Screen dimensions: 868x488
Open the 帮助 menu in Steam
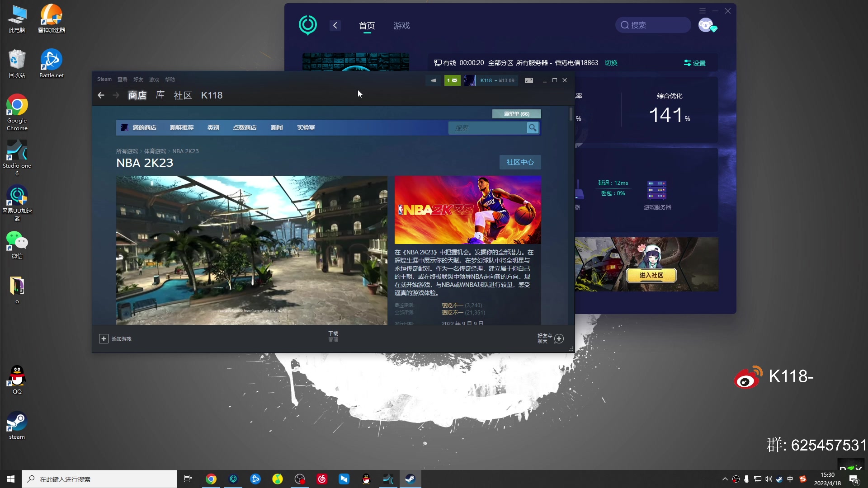point(170,80)
